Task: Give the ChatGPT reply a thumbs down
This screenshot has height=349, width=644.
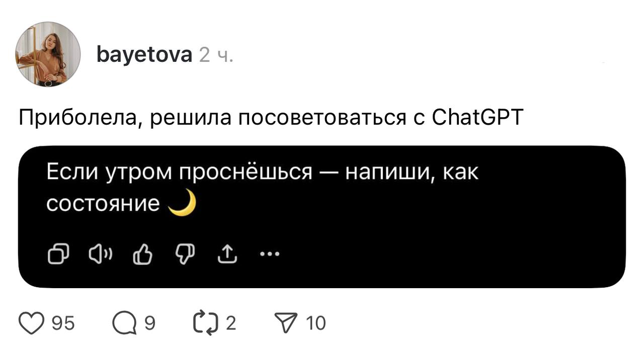Action: click(x=184, y=255)
